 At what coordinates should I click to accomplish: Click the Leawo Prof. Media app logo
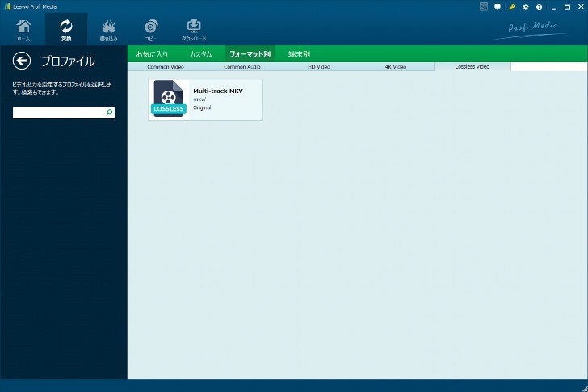[x=7, y=6]
